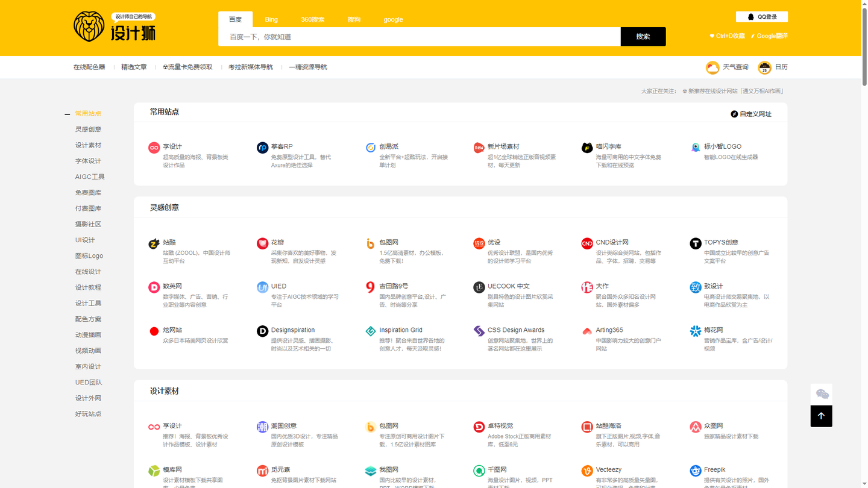Open the TOPYS创意 icon
Image resolution: width=868 pixels, height=488 pixels.
coord(696,243)
